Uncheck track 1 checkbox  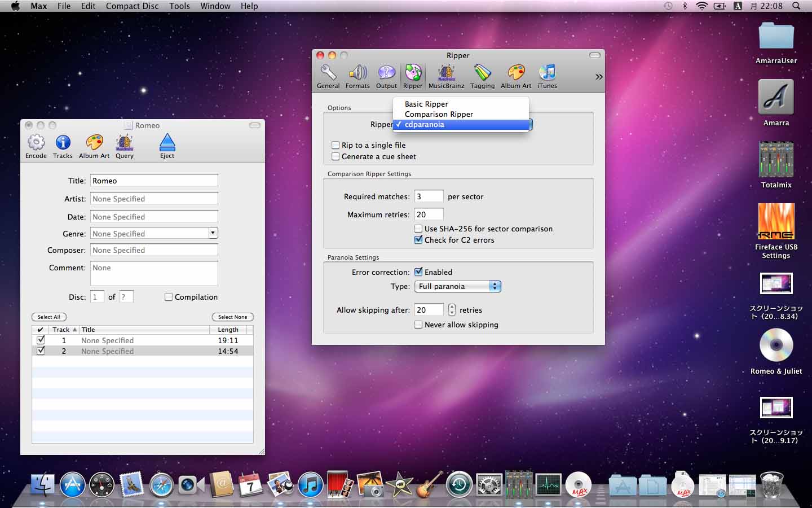(41, 340)
